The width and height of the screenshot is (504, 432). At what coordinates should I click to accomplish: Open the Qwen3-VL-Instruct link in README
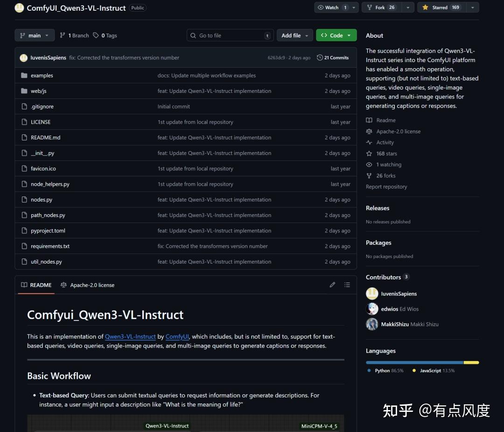(130, 336)
